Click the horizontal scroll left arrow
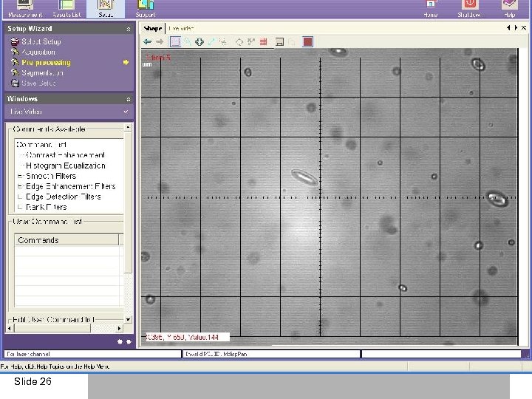532x399 pixels. click(10, 328)
